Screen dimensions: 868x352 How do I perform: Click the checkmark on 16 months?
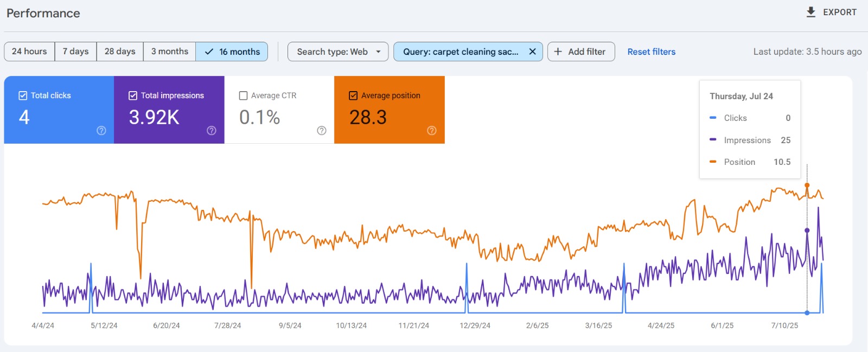tap(209, 52)
